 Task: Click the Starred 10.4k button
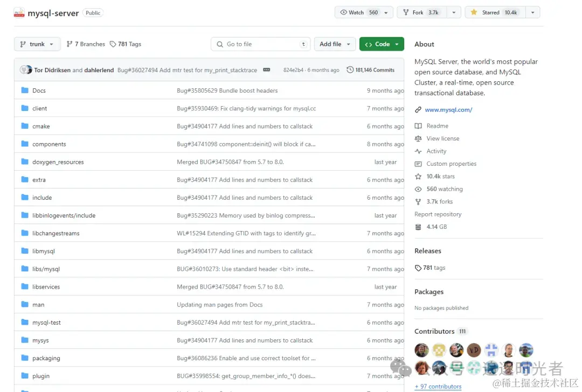(x=496, y=12)
